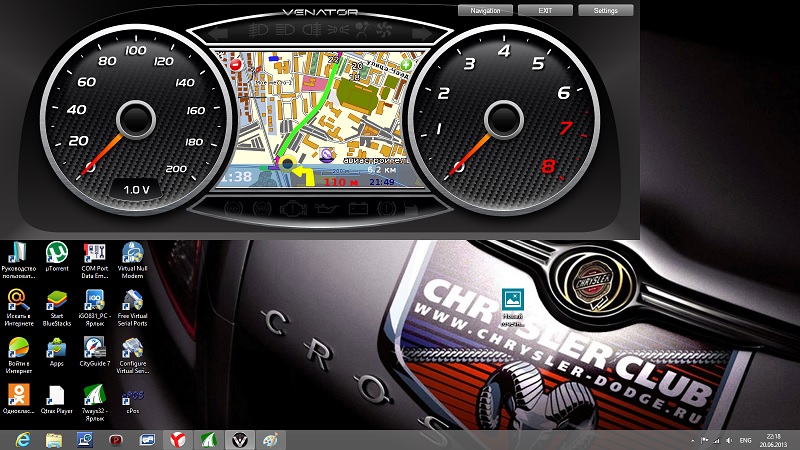This screenshot has width=800, height=450.
Task: Switch to Venator app in taskbar
Action: tap(240, 440)
